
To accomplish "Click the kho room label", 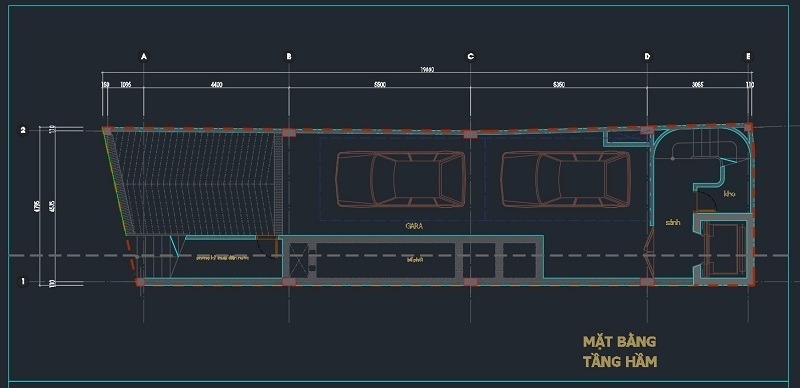I will click(729, 194).
